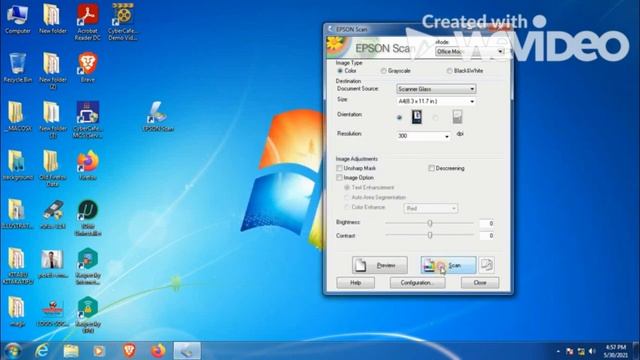Open CyberCafe Demo Video desktop shortcut
Image resolution: width=640 pixels, height=360 pixels.
pos(122,22)
